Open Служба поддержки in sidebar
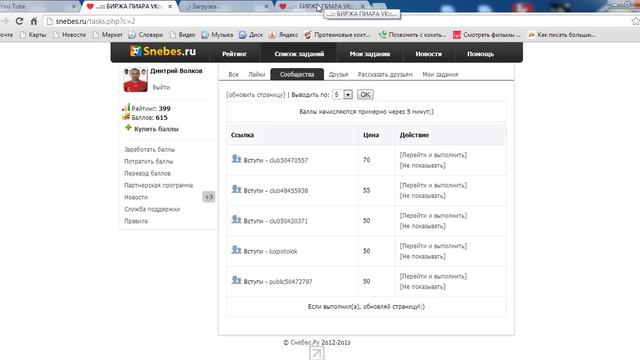 click(152, 209)
